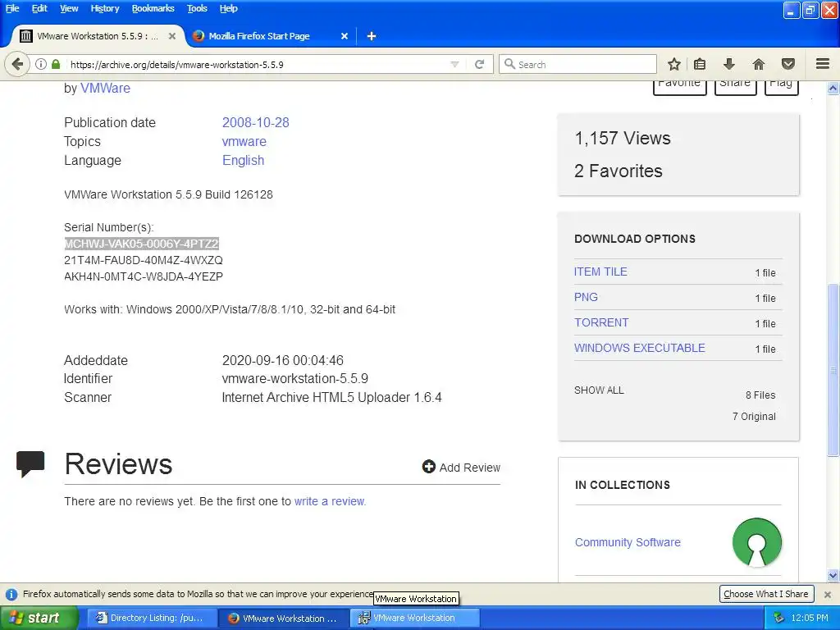Open the Help menu
This screenshot has height=630, width=840.
[x=228, y=8]
